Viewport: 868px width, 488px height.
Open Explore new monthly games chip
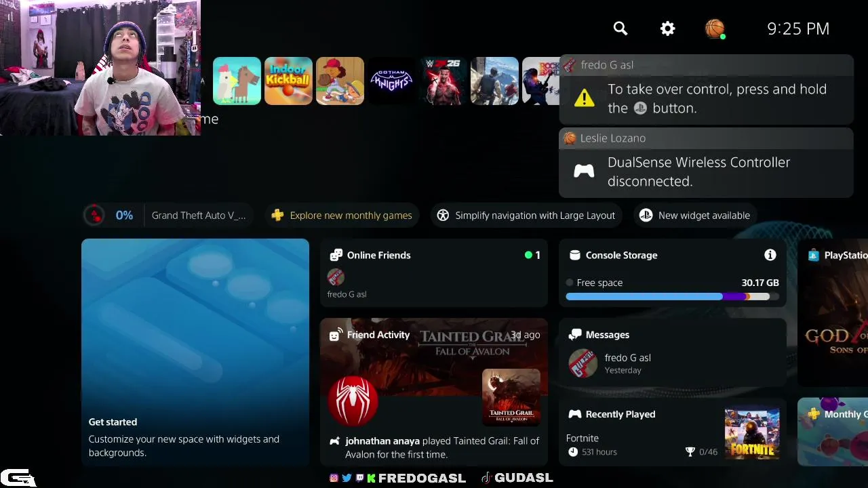pyautogui.click(x=342, y=216)
